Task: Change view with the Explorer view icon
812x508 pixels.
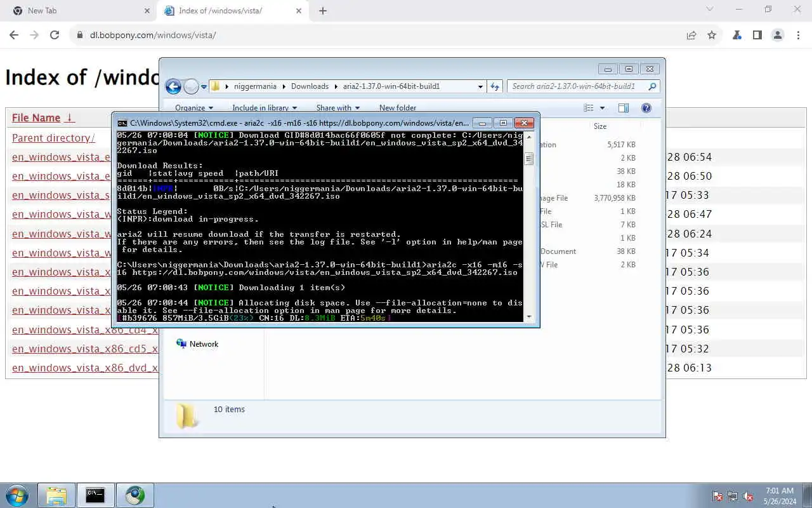Action: pyautogui.click(x=589, y=108)
